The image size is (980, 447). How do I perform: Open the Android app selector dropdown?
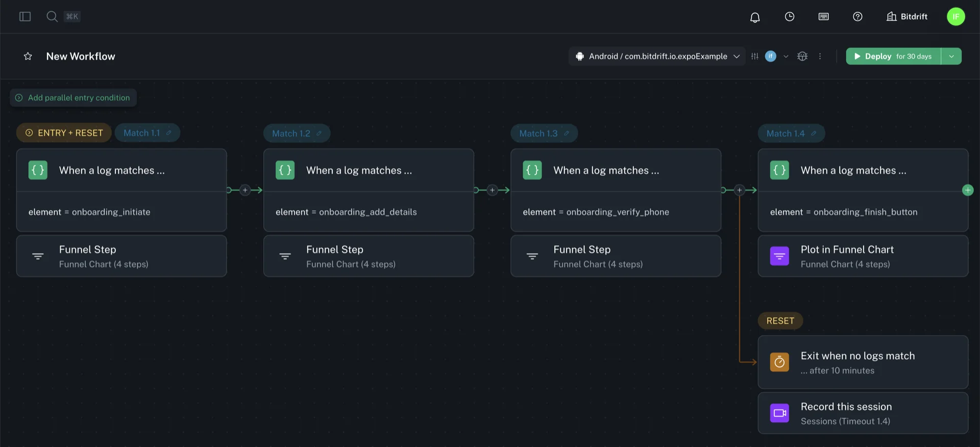[x=657, y=56]
